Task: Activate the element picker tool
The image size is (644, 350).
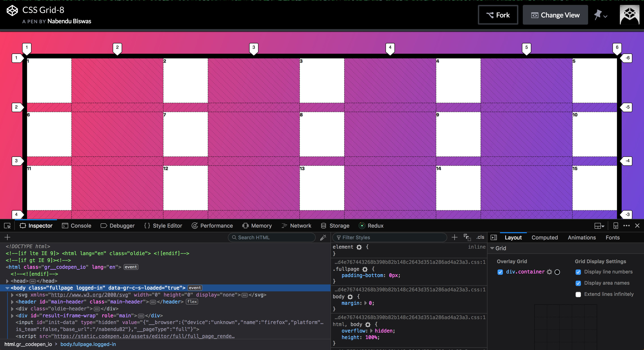Action: coord(7,226)
